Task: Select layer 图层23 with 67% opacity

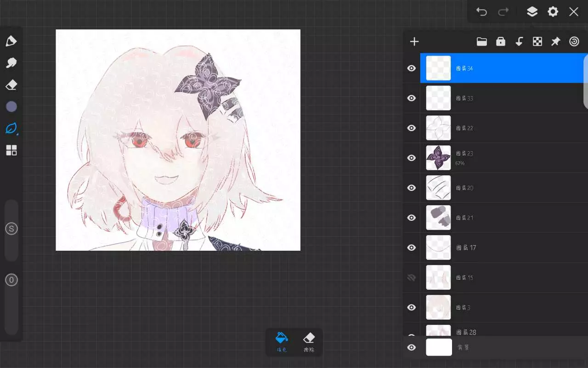Action: (x=505, y=158)
